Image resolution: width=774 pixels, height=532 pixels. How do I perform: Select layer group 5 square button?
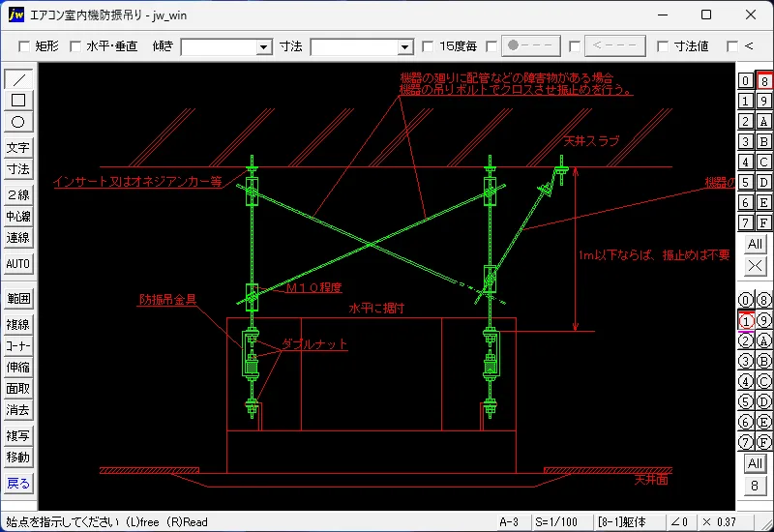745,182
